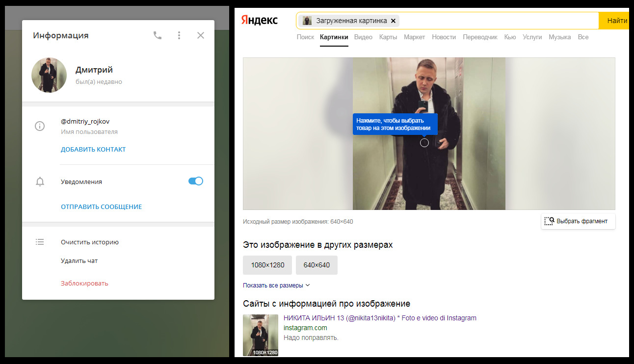
Task: Click the bell icon next to Уведомления
Action: coord(40,181)
